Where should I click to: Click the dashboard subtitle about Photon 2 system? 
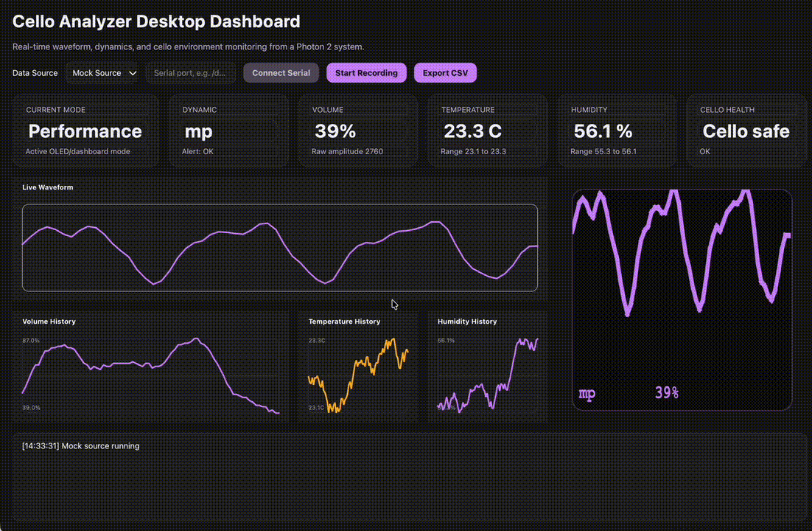click(x=189, y=46)
